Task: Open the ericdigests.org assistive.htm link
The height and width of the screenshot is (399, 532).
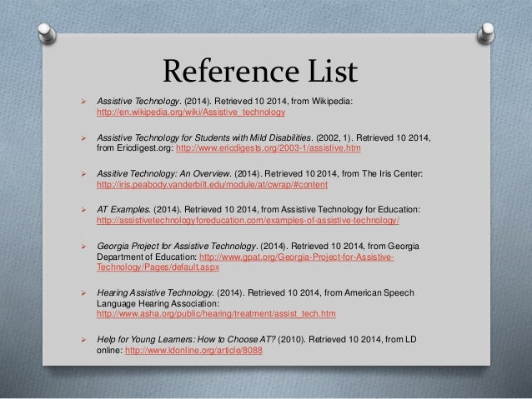Action: (268, 148)
